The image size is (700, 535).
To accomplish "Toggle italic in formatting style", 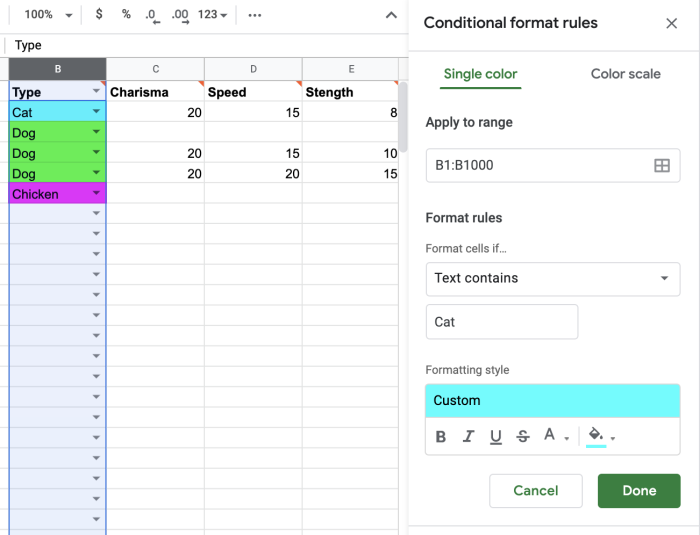I will [x=468, y=436].
